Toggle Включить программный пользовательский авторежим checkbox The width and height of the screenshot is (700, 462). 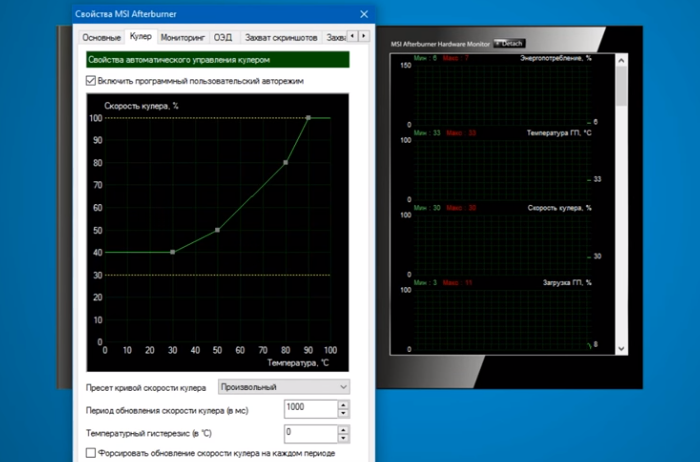pyautogui.click(x=91, y=81)
